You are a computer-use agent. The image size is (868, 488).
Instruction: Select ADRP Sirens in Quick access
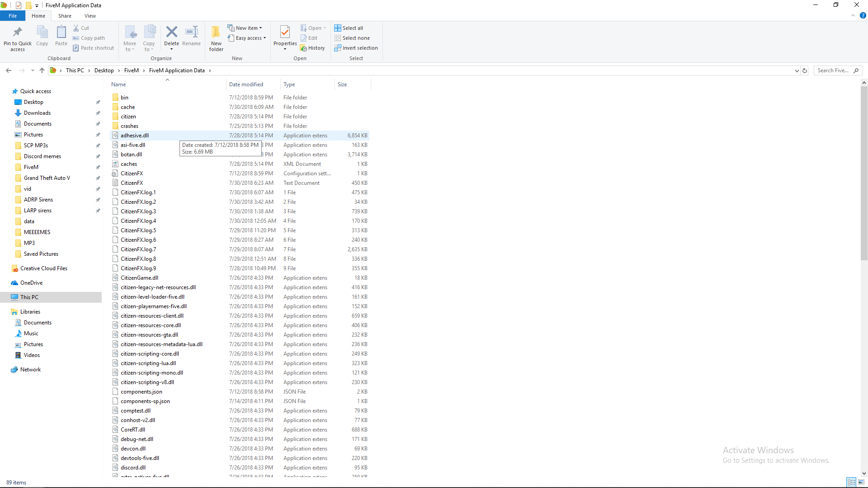click(38, 200)
